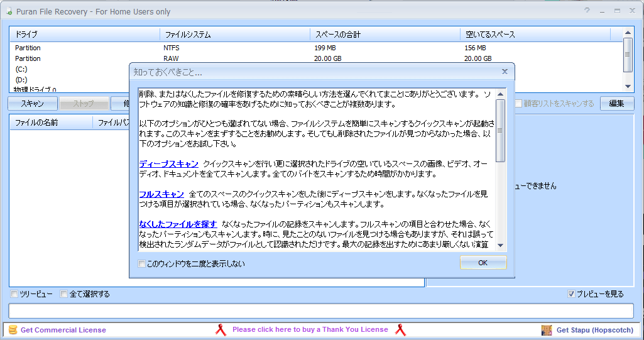Viewport: 644px width, 340px height.
Task: Click 'Please click here to buy a Thank You License'
Action: pos(310,329)
